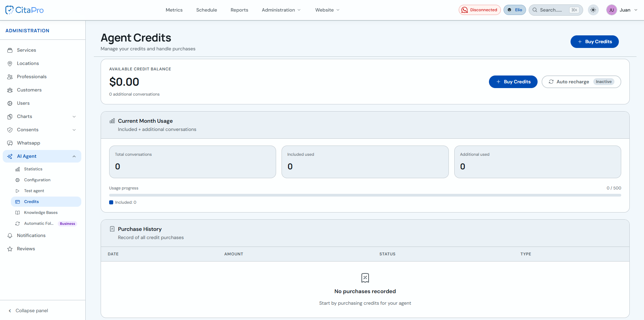The width and height of the screenshot is (644, 320).
Task: Click the Configuration gear icon
Action: [18, 180]
